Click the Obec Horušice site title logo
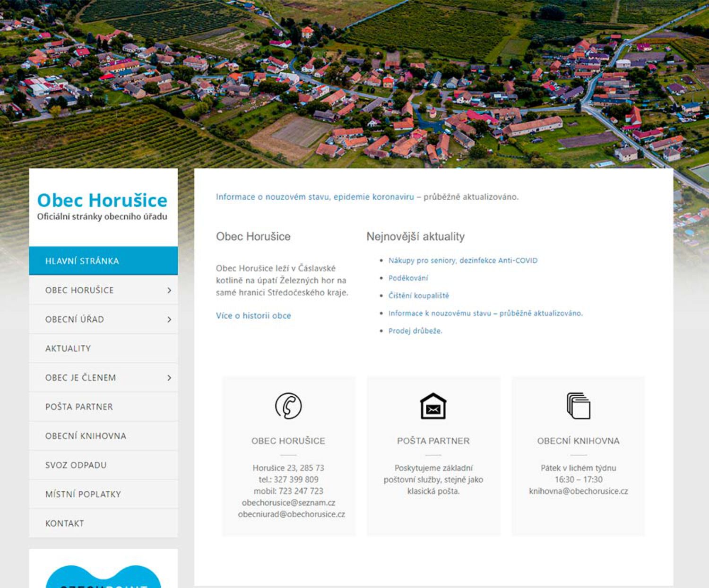 pyautogui.click(x=102, y=200)
